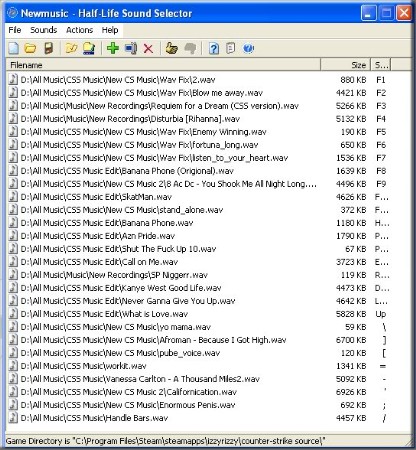Screen dimensions: 416x450
Task: Click the app icon in the title bar
Action: (x=13, y=13)
